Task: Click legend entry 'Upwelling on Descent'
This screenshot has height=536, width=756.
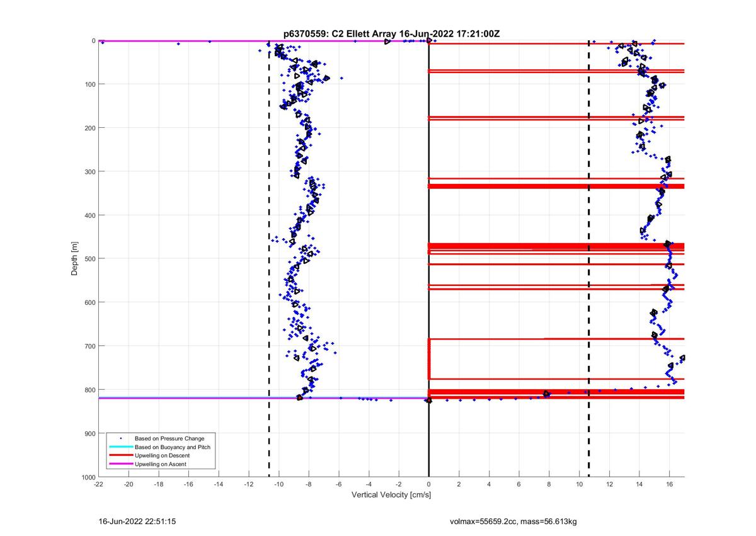Action: click(x=163, y=455)
